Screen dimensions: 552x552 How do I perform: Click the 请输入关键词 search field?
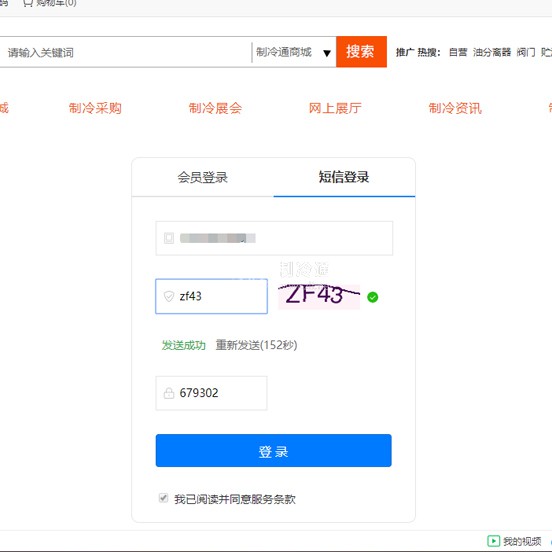[126, 52]
